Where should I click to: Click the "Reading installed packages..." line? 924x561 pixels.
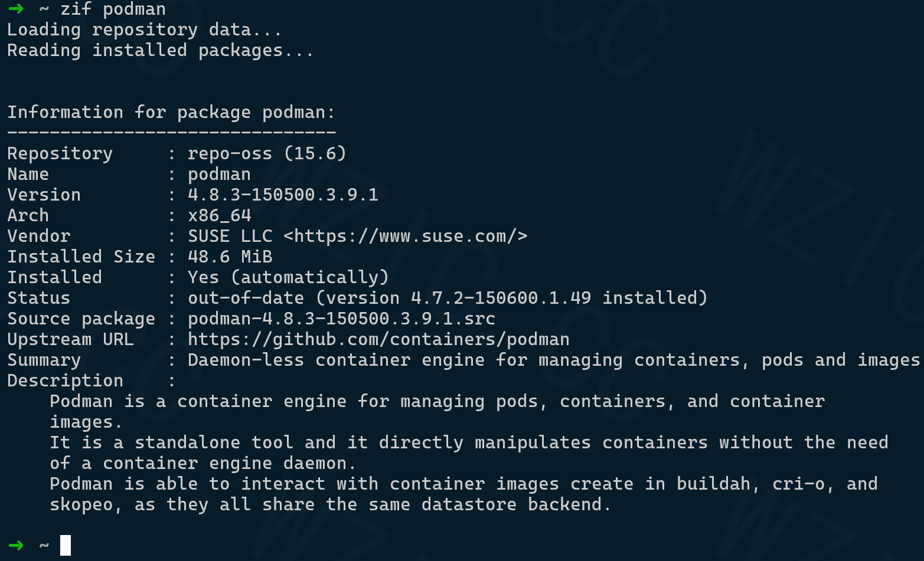click(160, 50)
